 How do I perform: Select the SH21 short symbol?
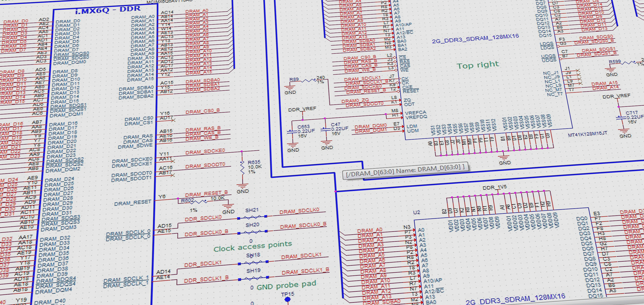[252, 217]
